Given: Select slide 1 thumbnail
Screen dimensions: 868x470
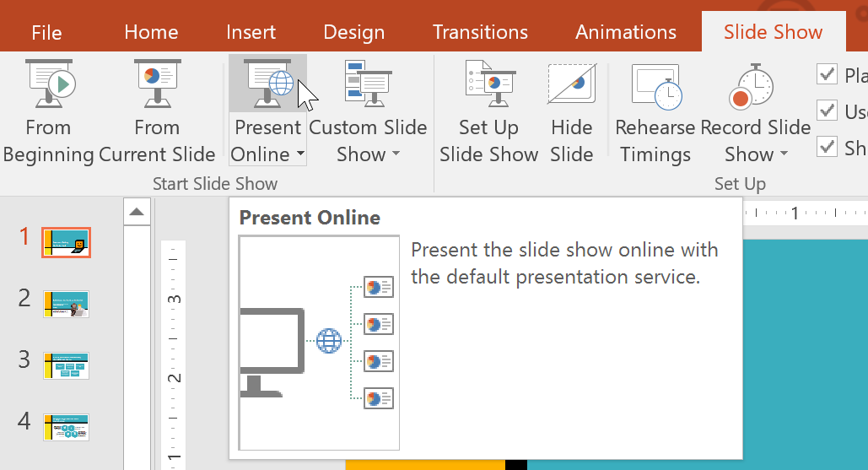Looking at the screenshot, I should 66,242.
